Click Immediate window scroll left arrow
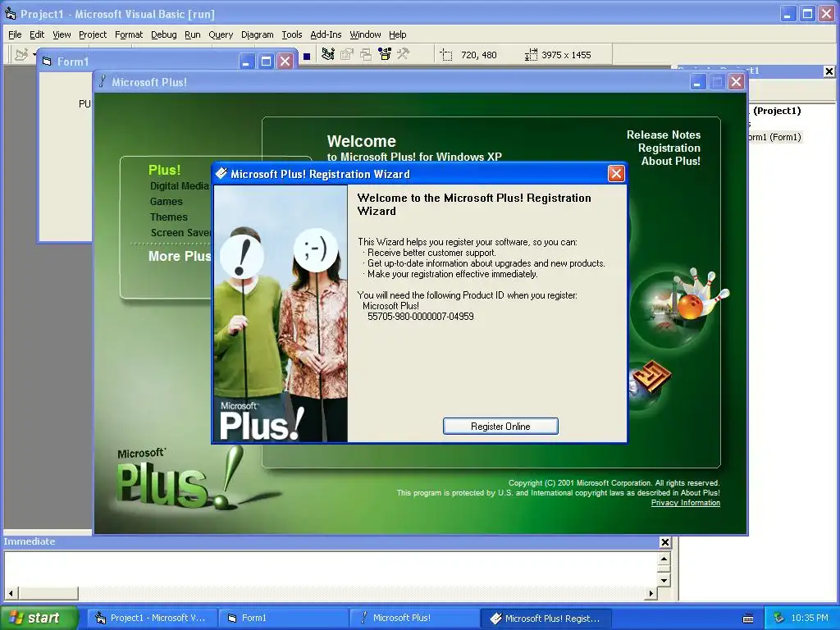The image size is (840, 630). [11, 593]
